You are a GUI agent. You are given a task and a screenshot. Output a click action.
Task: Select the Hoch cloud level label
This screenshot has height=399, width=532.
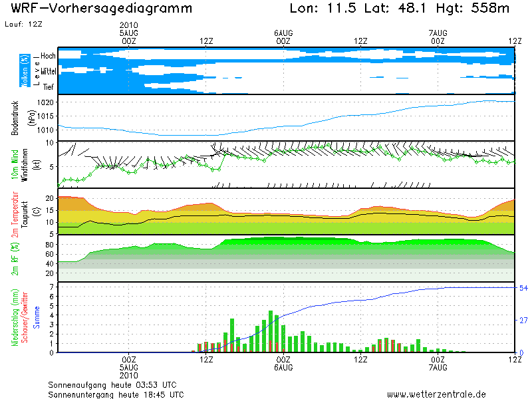48,55
